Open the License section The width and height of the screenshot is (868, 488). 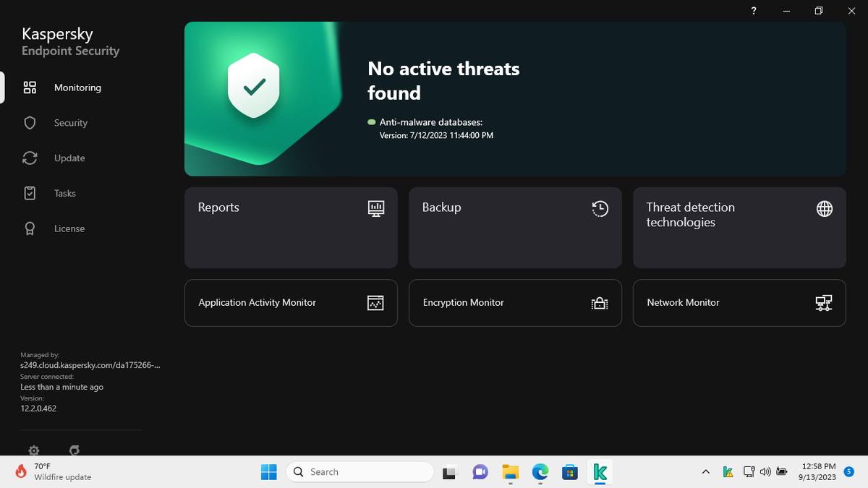pyautogui.click(x=69, y=228)
